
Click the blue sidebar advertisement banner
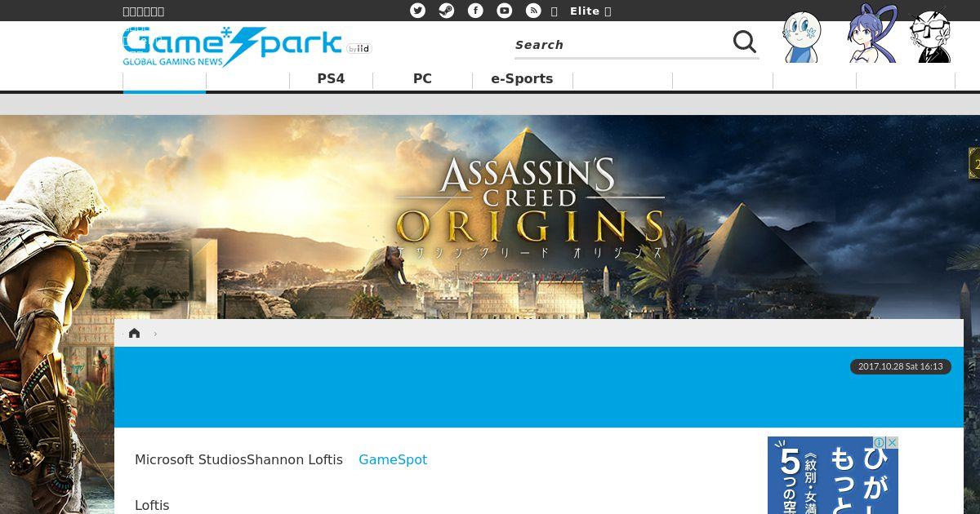[833, 476]
